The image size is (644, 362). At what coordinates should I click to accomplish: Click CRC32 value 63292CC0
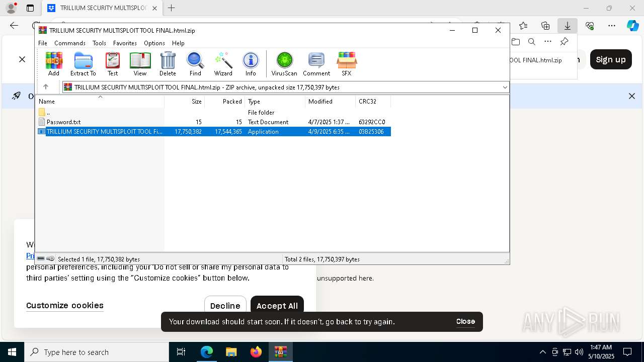[x=372, y=122]
